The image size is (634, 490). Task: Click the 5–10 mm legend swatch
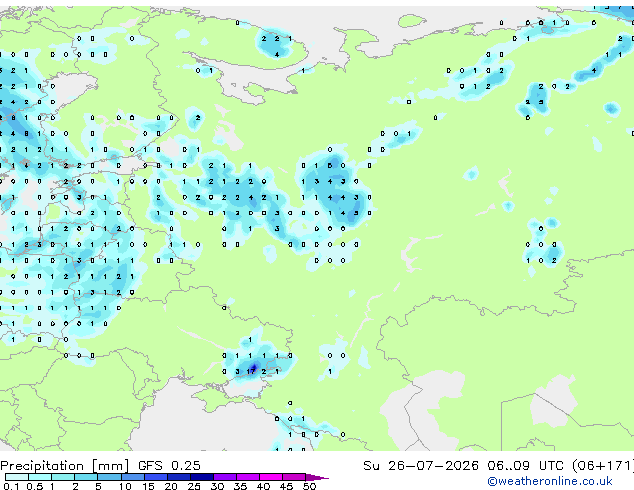tap(110, 477)
